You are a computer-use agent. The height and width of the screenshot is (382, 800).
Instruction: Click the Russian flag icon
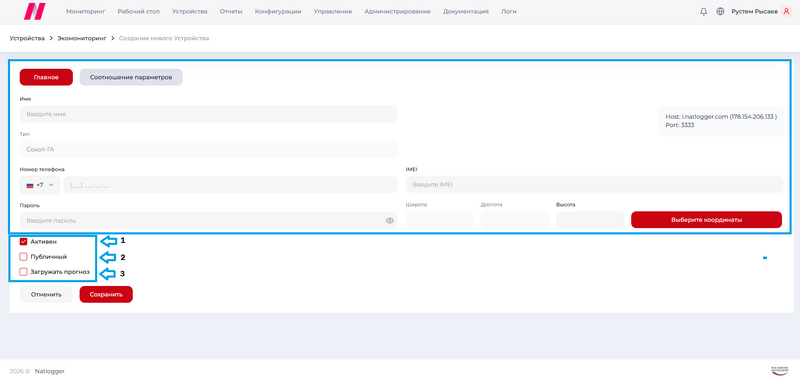[30, 185]
